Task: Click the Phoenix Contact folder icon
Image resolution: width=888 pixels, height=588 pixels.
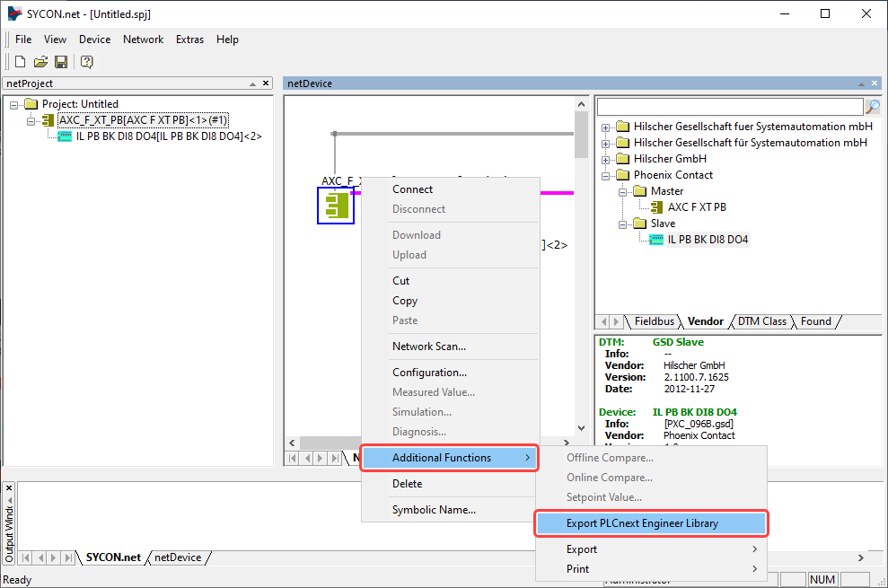Action: (x=622, y=175)
